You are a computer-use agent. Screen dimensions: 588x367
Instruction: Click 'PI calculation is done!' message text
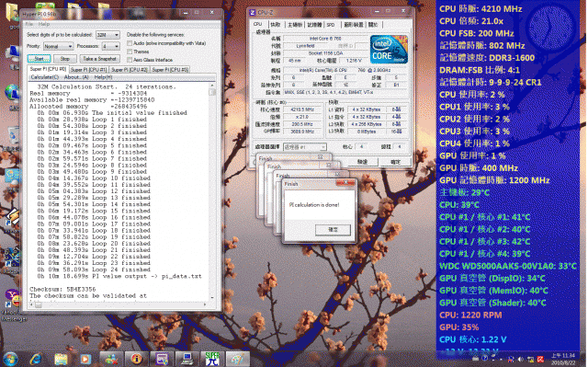(314, 205)
